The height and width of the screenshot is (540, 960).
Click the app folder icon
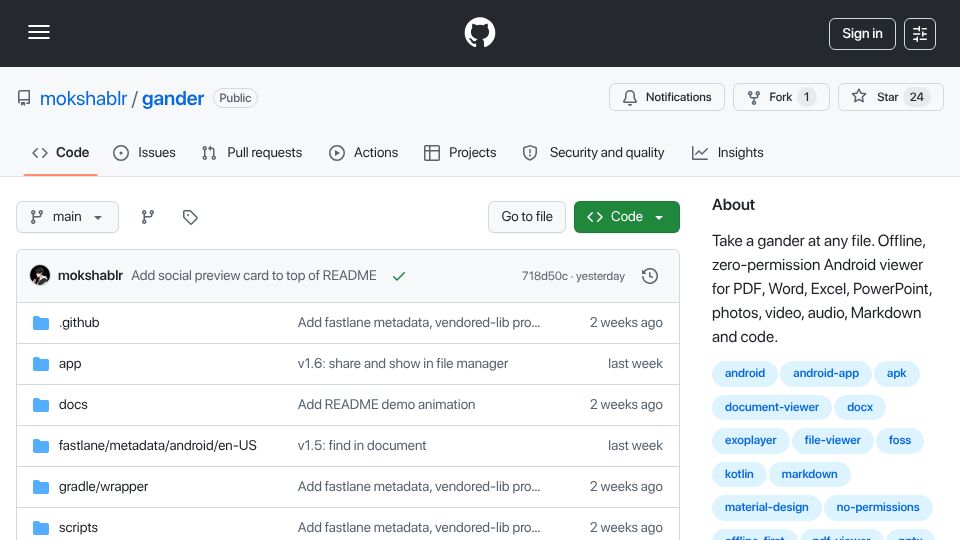(41, 364)
